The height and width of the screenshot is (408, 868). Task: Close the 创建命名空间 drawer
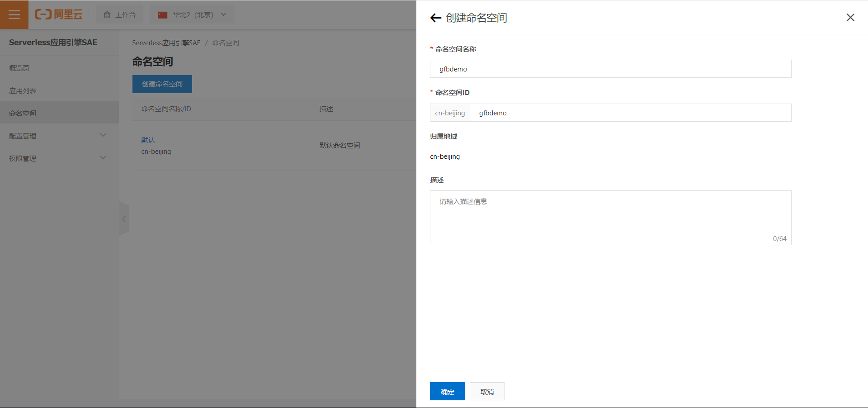click(x=850, y=17)
